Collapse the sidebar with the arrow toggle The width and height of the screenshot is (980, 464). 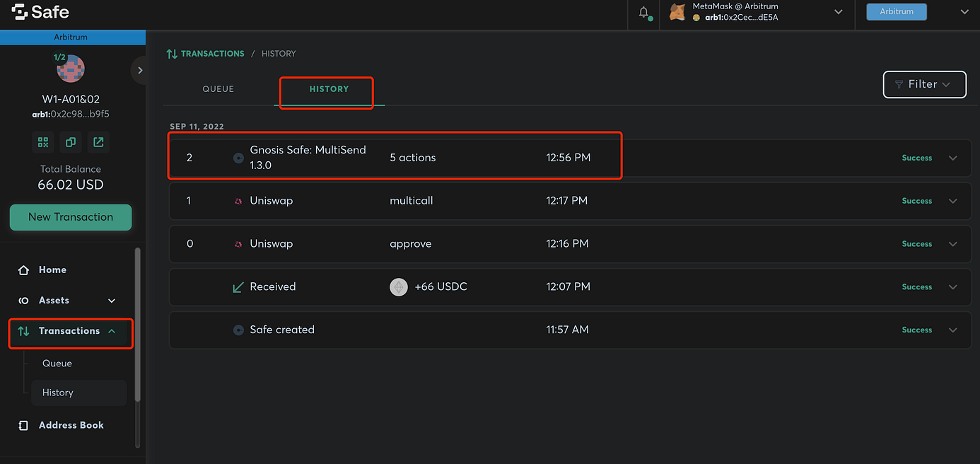click(x=140, y=70)
